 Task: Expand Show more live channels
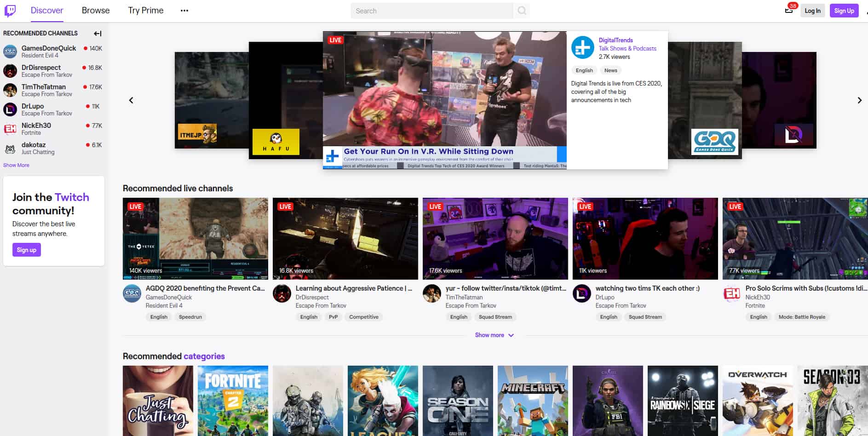click(x=494, y=335)
